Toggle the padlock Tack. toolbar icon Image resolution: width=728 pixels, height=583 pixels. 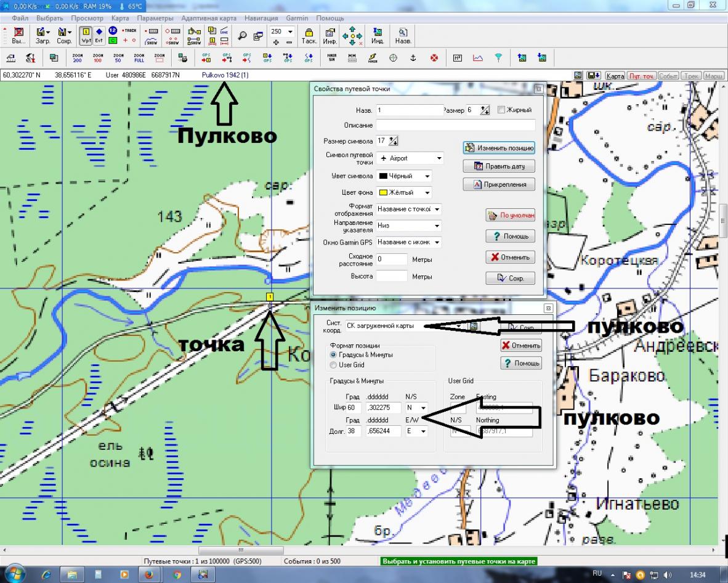tap(309, 36)
